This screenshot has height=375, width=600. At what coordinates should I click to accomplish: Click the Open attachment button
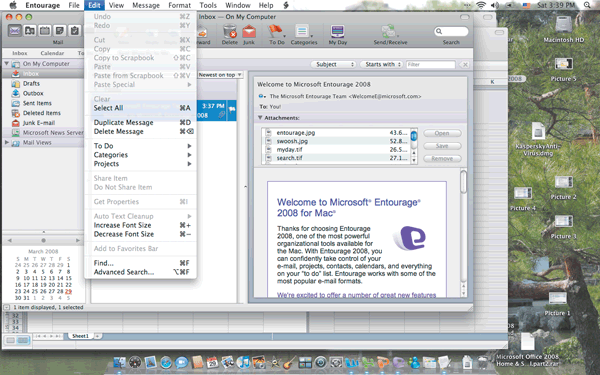442,133
